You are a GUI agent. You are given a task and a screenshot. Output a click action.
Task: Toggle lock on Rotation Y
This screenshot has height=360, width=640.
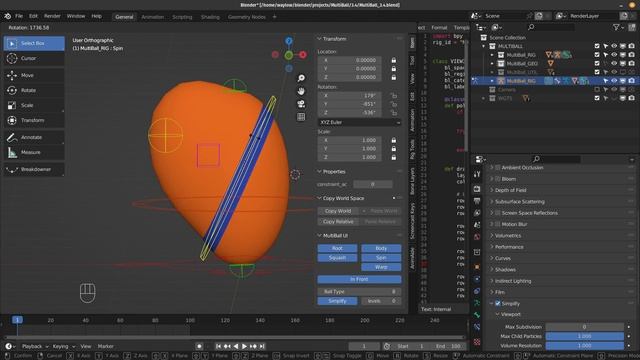click(393, 104)
